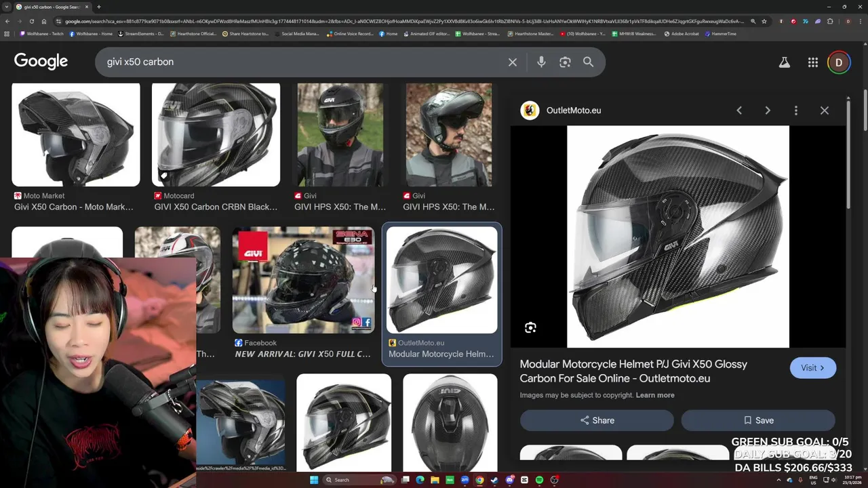Viewport: 868px width, 488px height.
Task: Open a new Chrome tab
Action: 98,7
